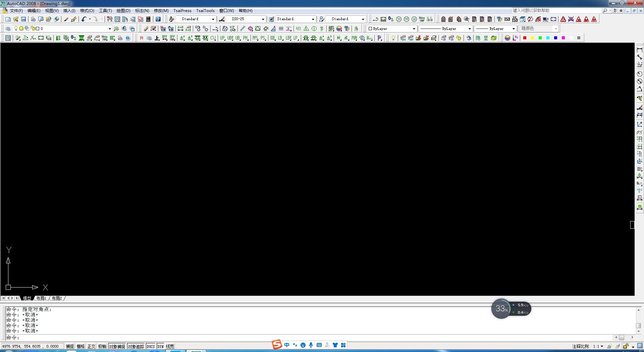Toggle 线宽 lineweight display in status bar
This screenshot has width=644, height=352.
pyautogui.click(x=170, y=346)
